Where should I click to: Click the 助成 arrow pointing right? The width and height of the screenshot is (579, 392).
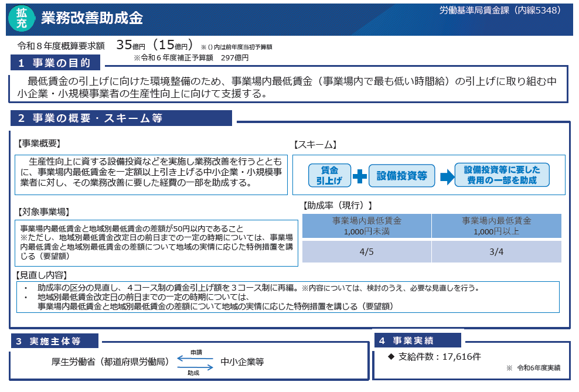point(195,367)
